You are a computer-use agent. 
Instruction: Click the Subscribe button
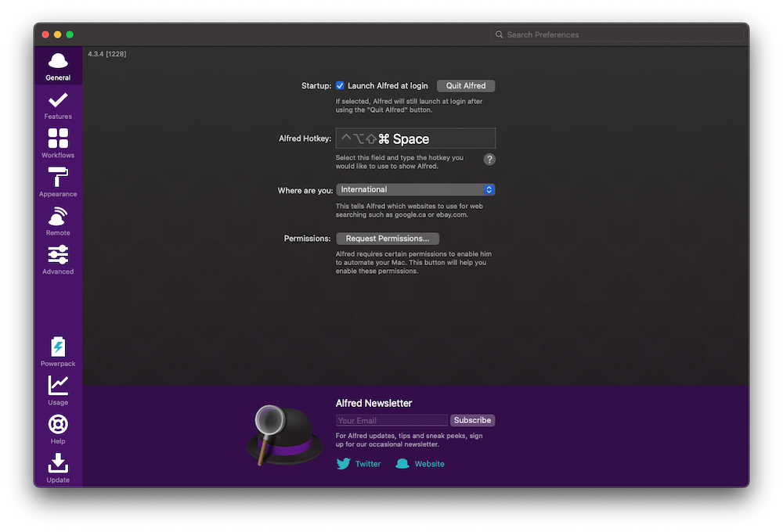472,420
